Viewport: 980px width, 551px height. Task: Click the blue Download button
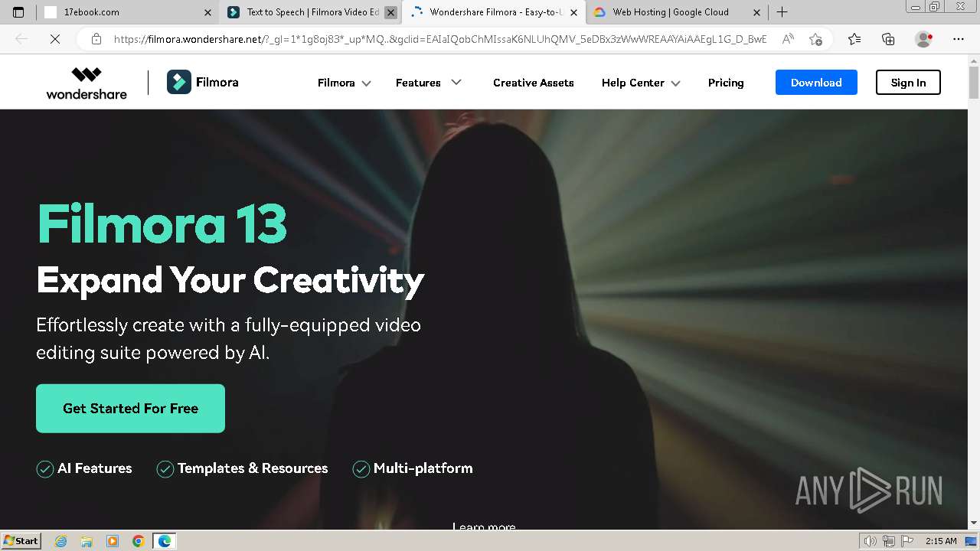(x=816, y=83)
